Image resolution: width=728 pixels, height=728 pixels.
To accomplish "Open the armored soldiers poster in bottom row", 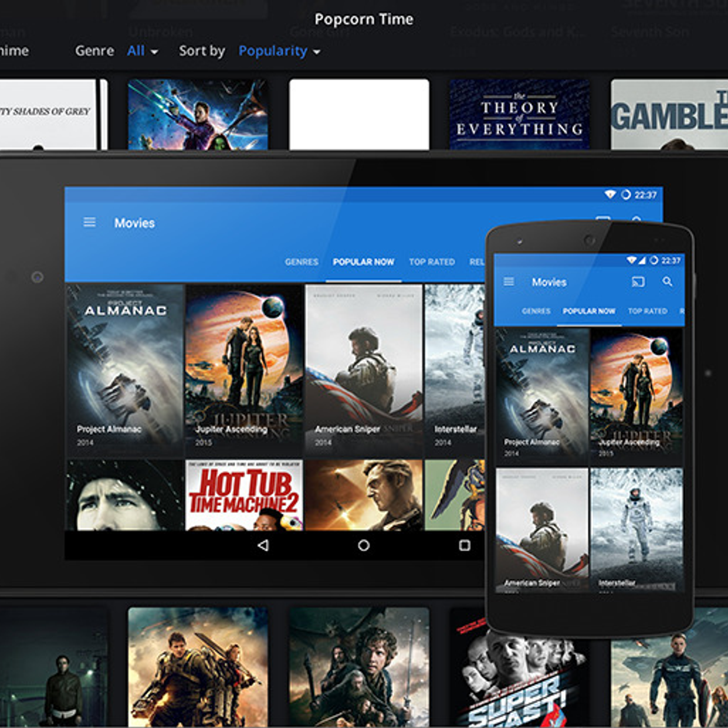I will click(198, 667).
